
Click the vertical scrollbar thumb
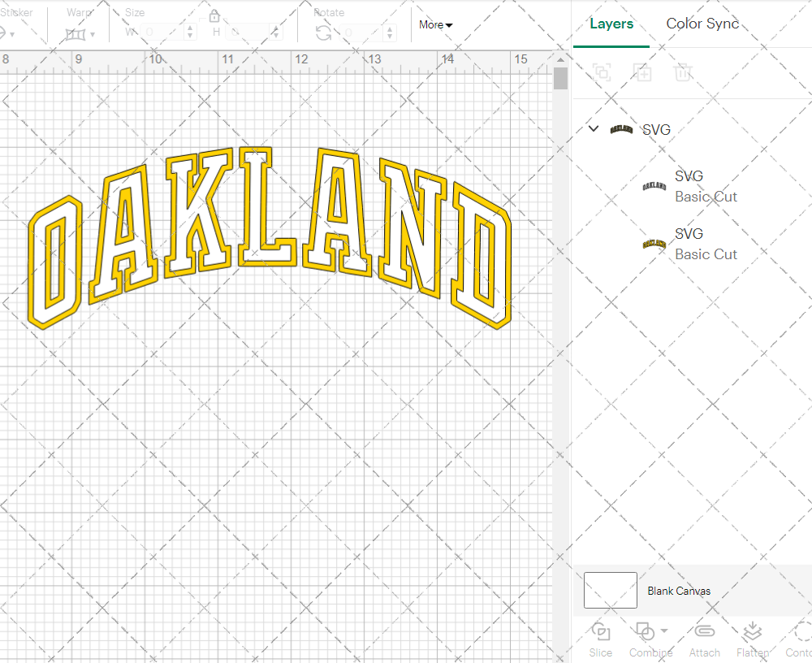(x=560, y=78)
